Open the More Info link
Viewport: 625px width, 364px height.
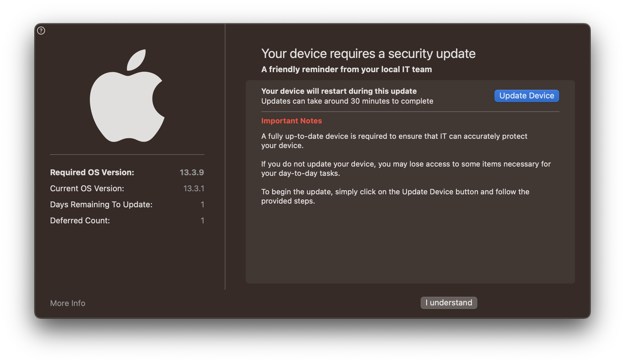pyautogui.click(x=67, y=303)
